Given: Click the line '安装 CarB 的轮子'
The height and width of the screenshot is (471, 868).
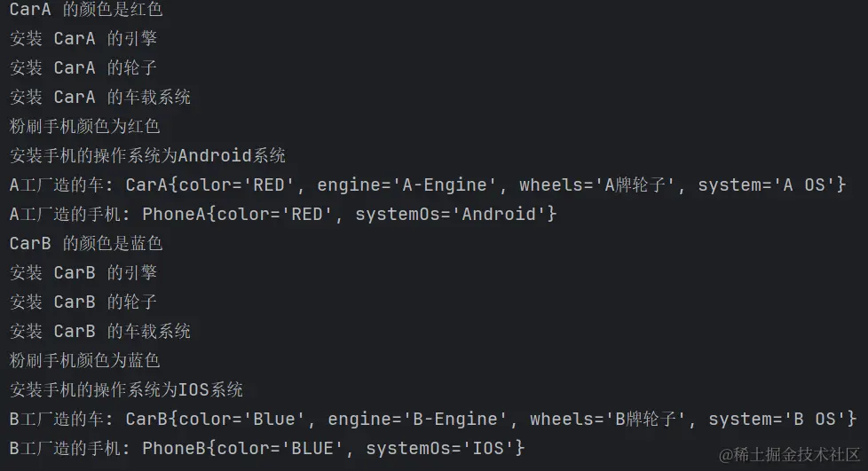Looking at the screenshot, I should coord(83,302).
